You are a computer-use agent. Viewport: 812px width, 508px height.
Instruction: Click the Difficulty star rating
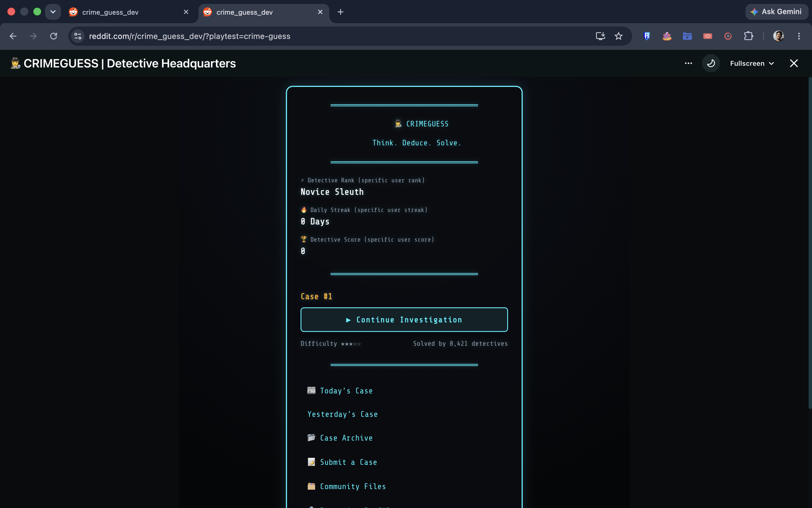click(351, 344)
